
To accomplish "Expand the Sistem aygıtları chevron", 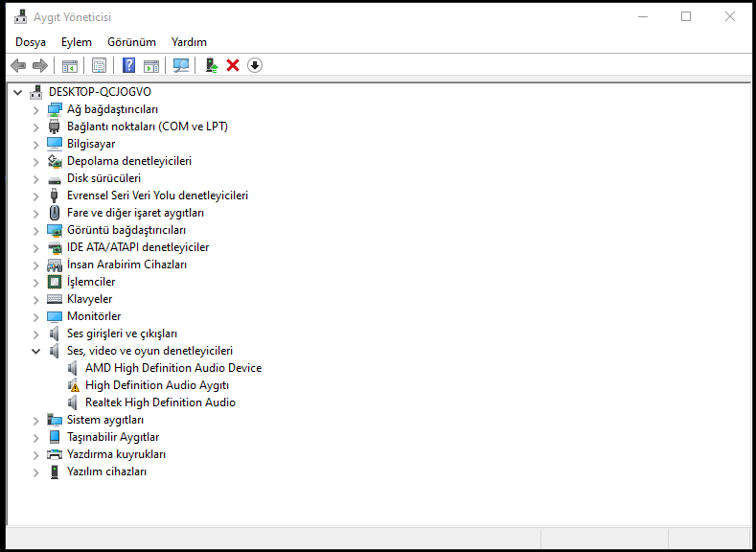I will pyautogui.click(x=36, y=421).
